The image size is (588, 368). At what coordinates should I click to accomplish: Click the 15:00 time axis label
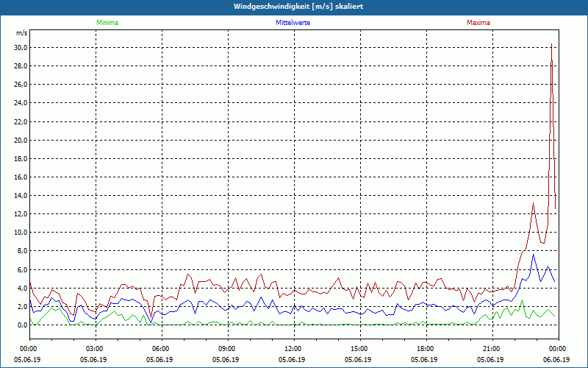coord(360,349)
